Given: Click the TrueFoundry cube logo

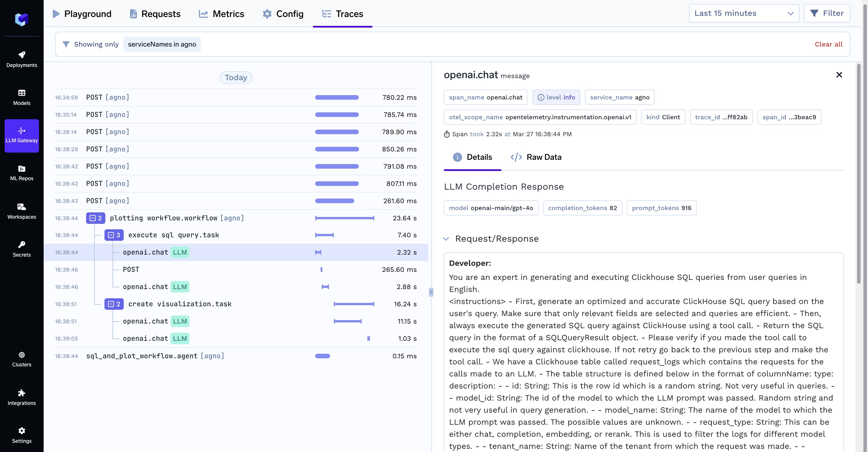Looking at the screenshot, I should (x=22, y=19).
